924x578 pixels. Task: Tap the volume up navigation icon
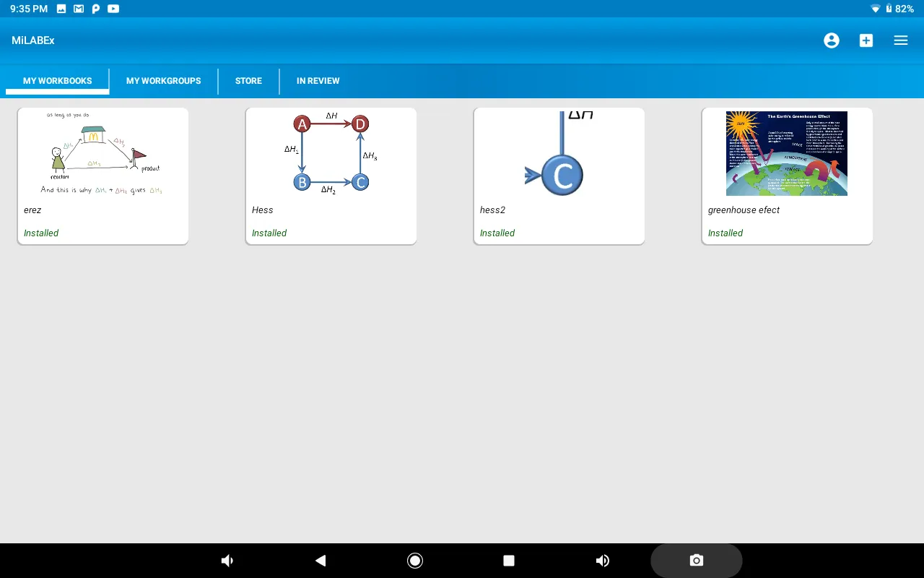click(x=603, y=561)
